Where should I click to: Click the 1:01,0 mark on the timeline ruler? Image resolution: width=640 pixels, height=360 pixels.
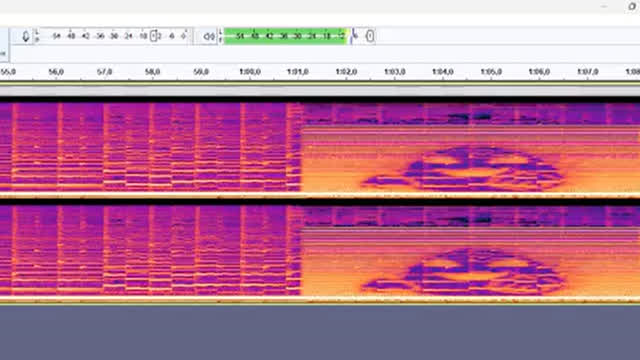click(x=298, y=72)
